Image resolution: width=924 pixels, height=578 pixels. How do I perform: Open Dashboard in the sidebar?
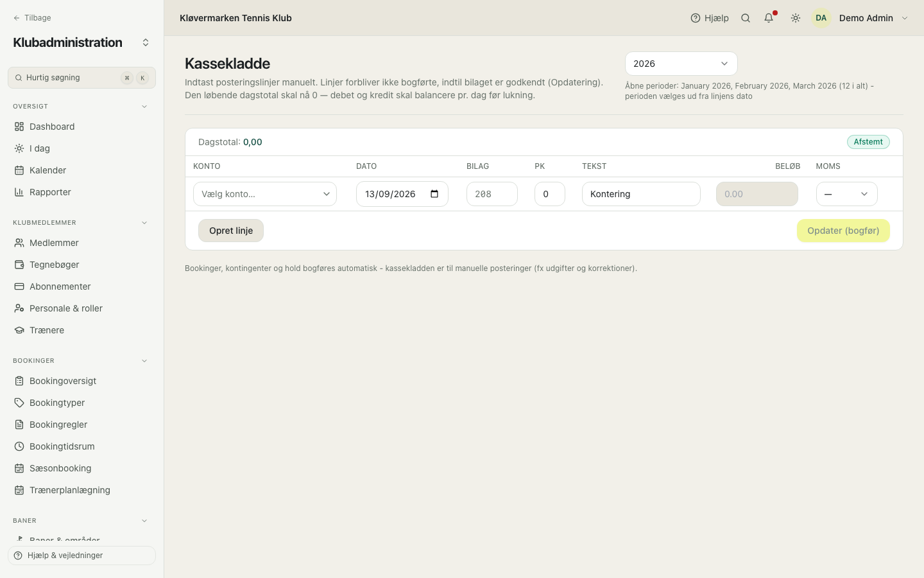coord(81,127)
